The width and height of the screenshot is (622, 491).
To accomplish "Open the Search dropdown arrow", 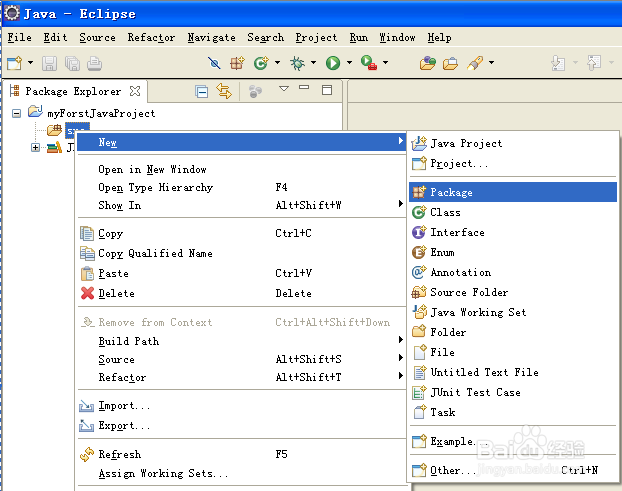I will point(491,62).
